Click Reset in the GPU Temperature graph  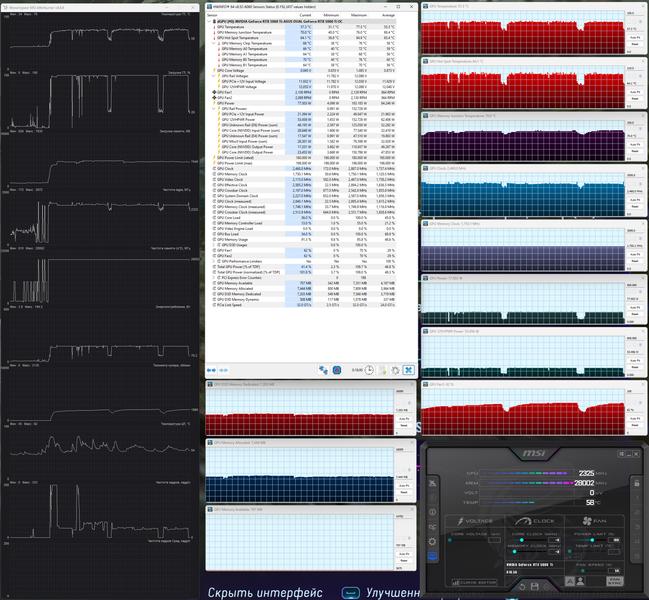(x=635, y=44)
